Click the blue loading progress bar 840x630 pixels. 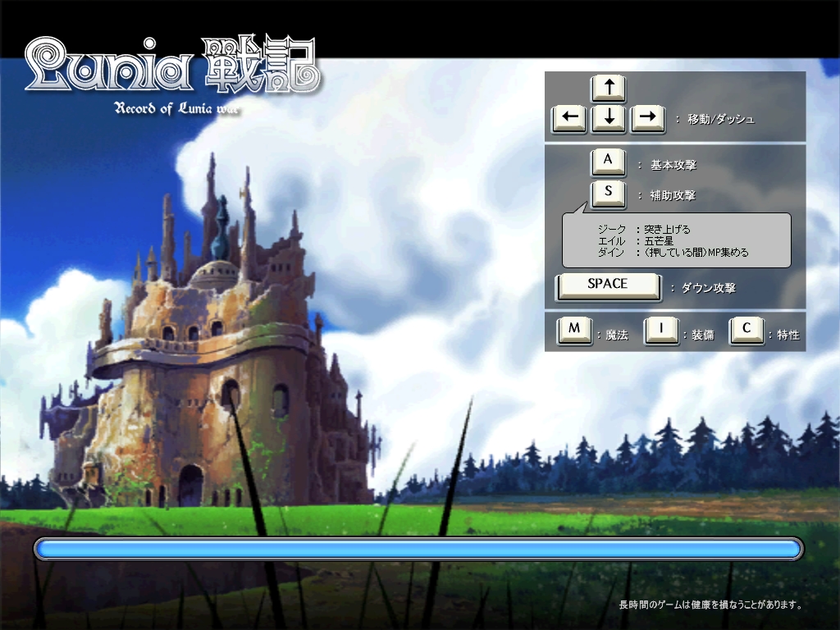pos(418,549)
